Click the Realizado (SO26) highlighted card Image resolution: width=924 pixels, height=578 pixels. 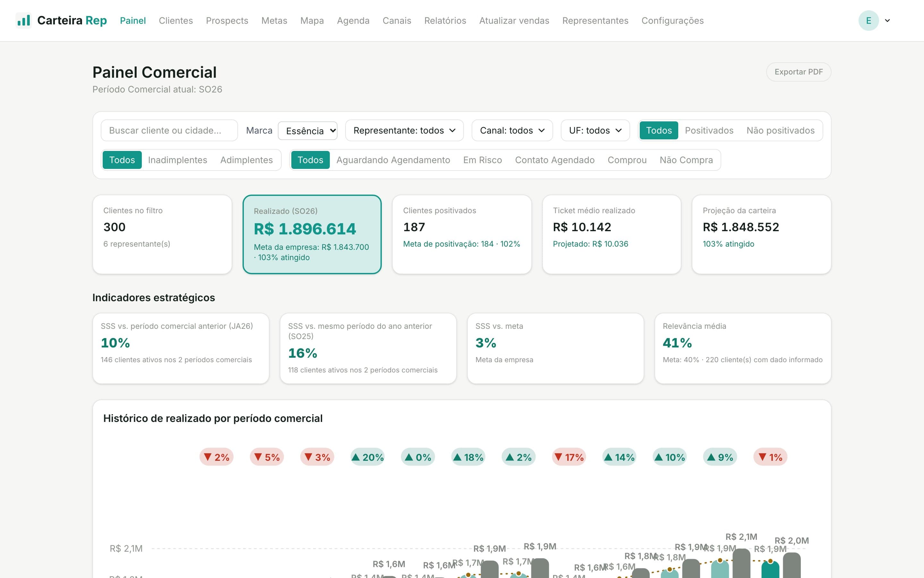(x=312, y=234)
